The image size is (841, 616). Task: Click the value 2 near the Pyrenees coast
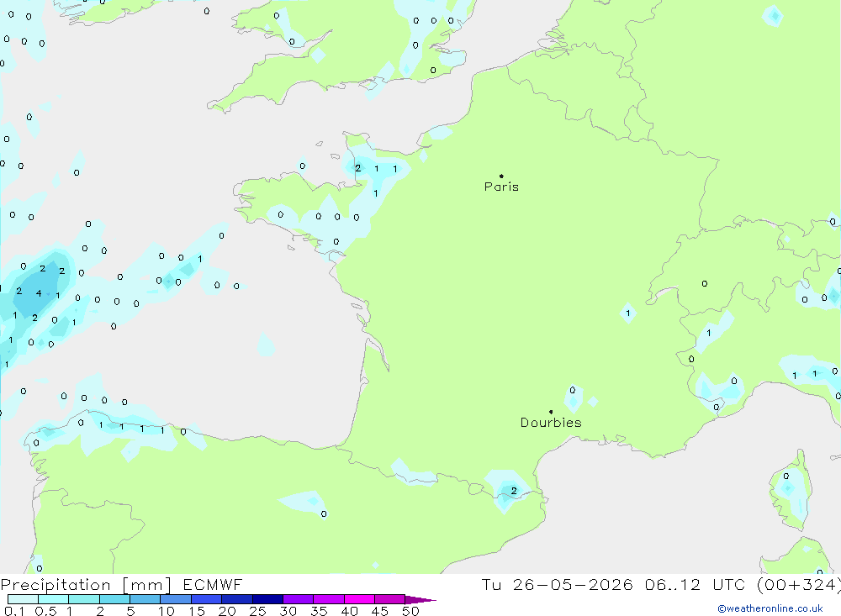point(514,491)
